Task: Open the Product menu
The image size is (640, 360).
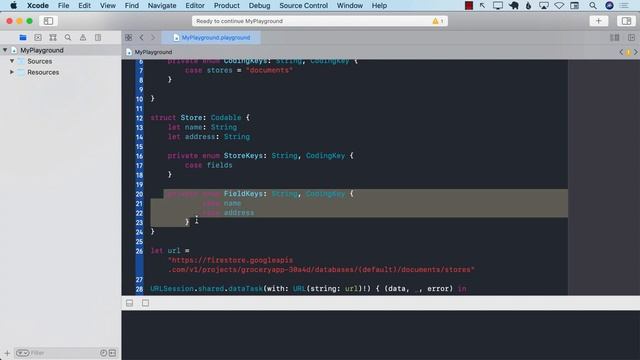Action: tap(227, 6)
